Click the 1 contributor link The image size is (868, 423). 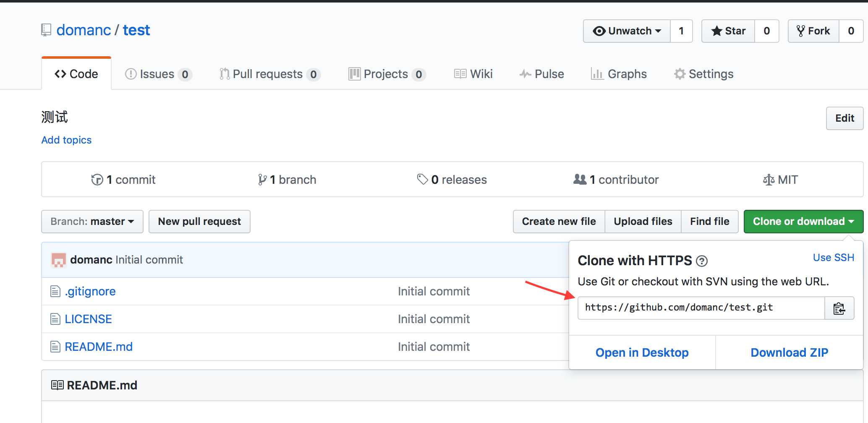(616, 180)
